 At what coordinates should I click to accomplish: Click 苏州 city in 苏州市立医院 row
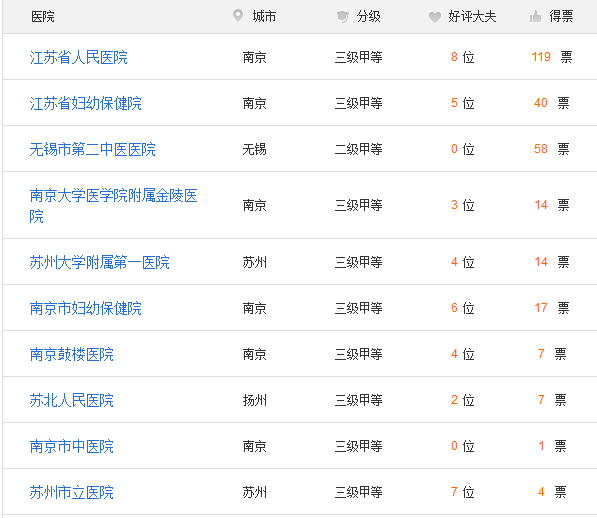255,492
